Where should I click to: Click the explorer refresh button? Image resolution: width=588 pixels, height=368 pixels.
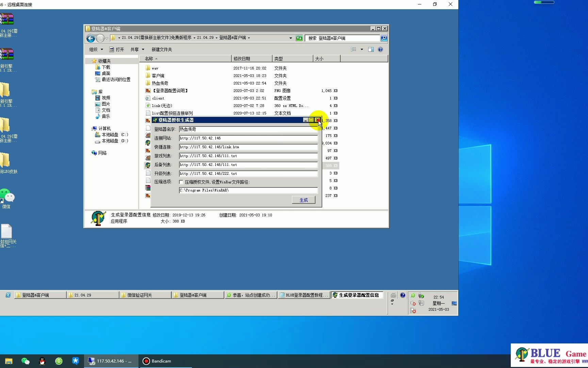click(x=299, y=38)
